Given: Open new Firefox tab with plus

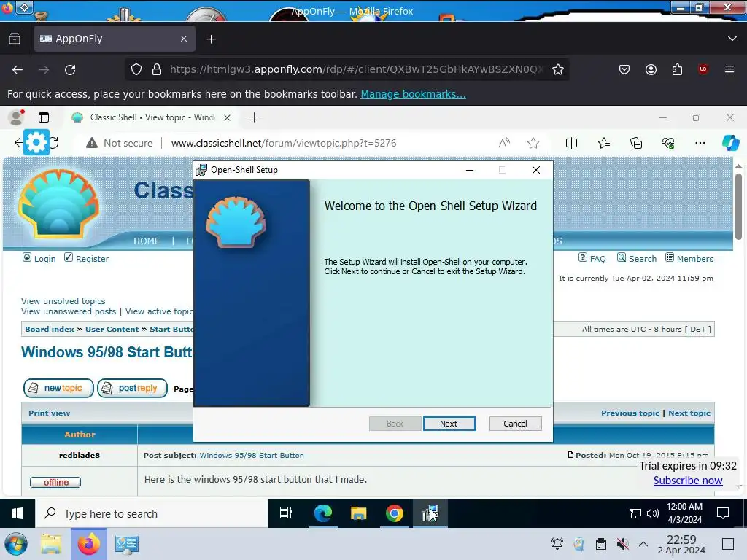Looking at the screenshot, I should pyautogui.click(x=211, y=39).
